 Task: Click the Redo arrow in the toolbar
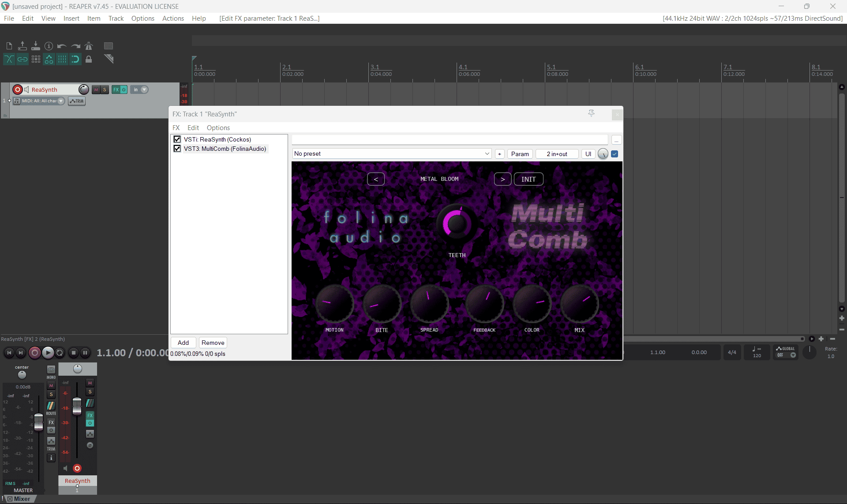click(x=75, y=46)
